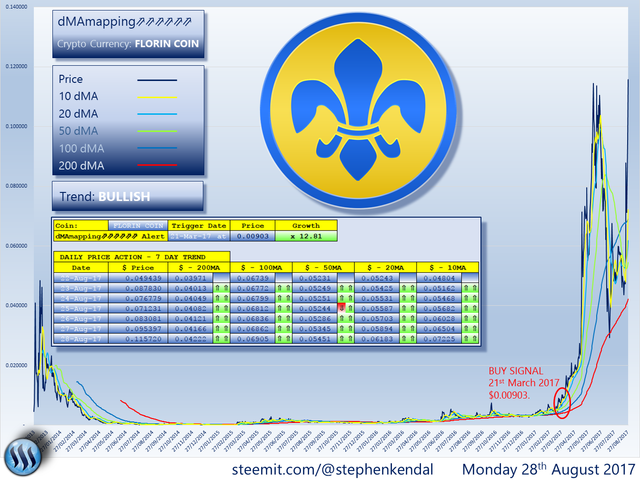The width and height of the screenshot is (640, 480).
Task: Click the price cell '0.095397'
Action: (138, 329)
